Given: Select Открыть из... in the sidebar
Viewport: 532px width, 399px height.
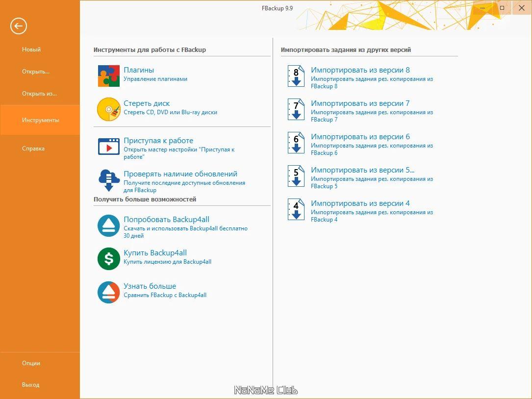Looking at the screenshot, I should 39,94.
